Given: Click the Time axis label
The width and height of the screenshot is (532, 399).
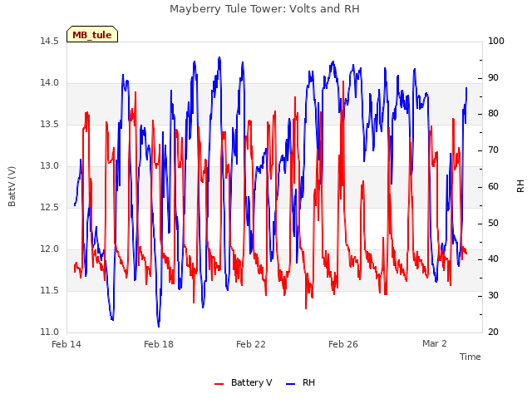Looking at the screenshot, I should coord(470,357).
